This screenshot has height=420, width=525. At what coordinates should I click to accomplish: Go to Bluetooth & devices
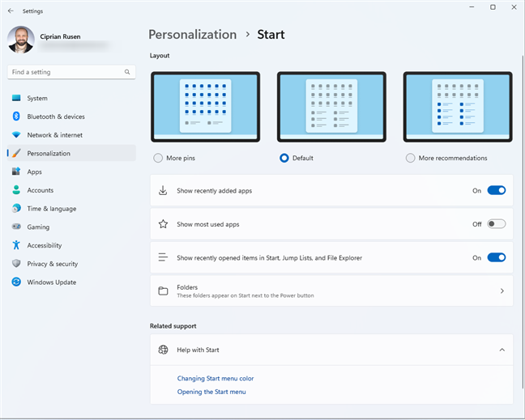[x=71, y=117]
